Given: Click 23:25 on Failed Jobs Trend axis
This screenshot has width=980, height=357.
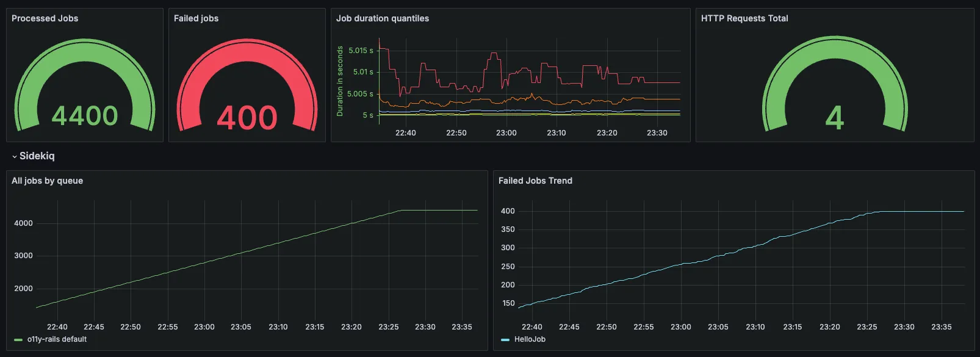Looking at the screenshot, I should (867, 327).
